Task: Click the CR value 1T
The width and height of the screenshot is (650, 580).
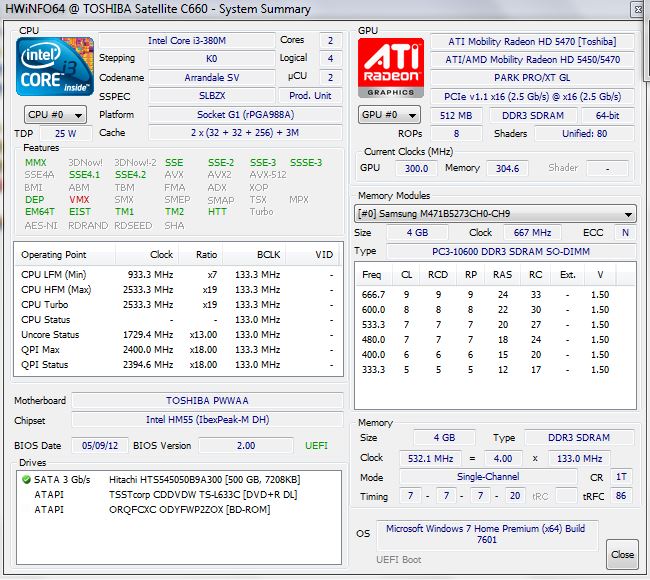Action: [621, 477]
